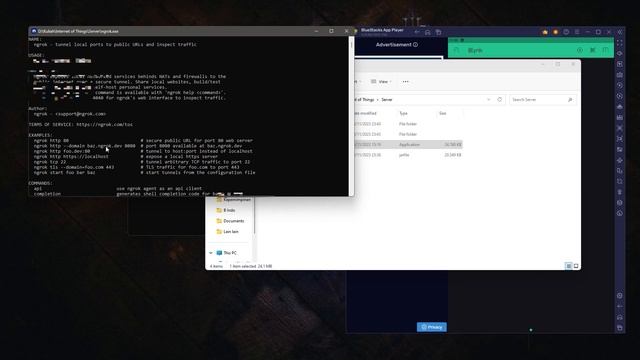Open the multi-instance icon in BlueStacks title bar

coord(438,32)
